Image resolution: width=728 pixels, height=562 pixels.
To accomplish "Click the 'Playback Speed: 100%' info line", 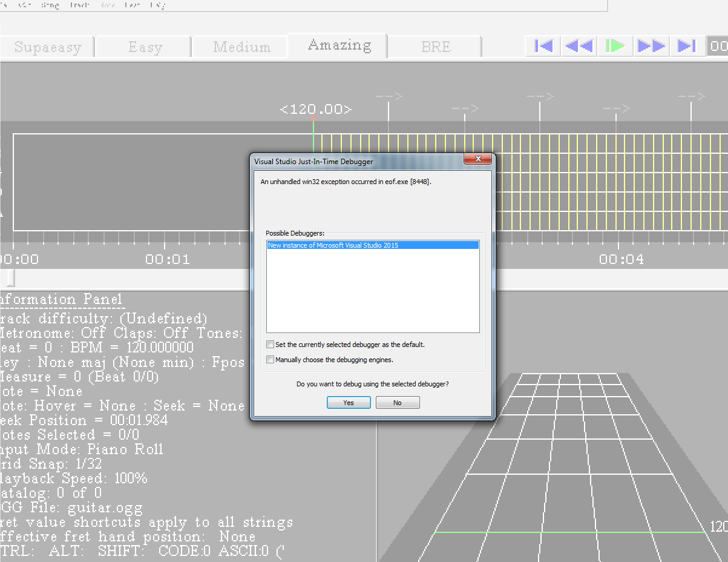I will click(x=73, y=478).
